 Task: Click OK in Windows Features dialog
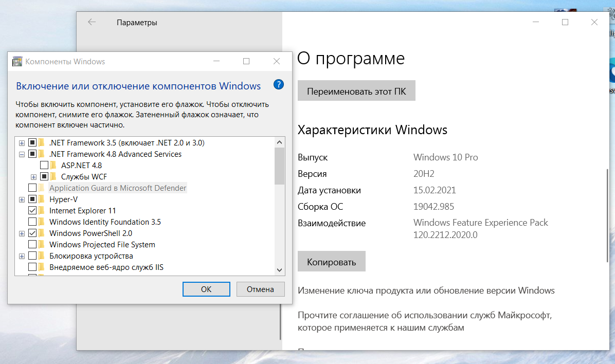point(206,289)
